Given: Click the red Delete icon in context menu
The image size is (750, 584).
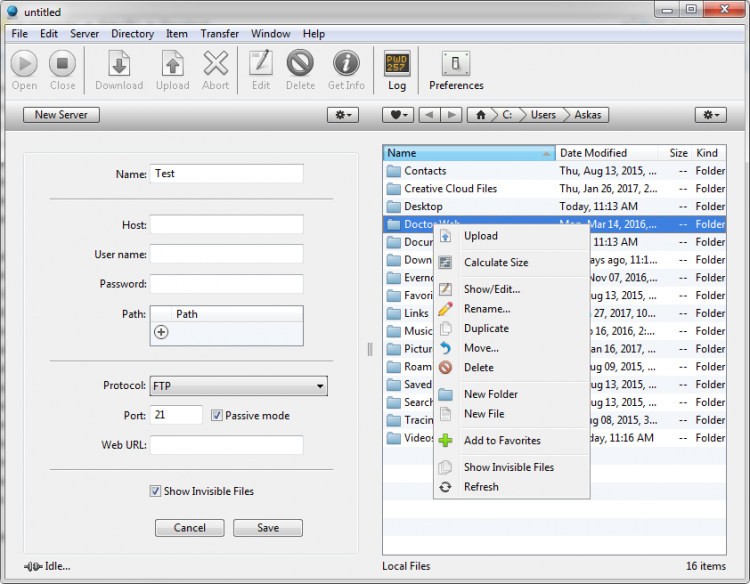Looking at the screenshot, I should tap(445, 367).
